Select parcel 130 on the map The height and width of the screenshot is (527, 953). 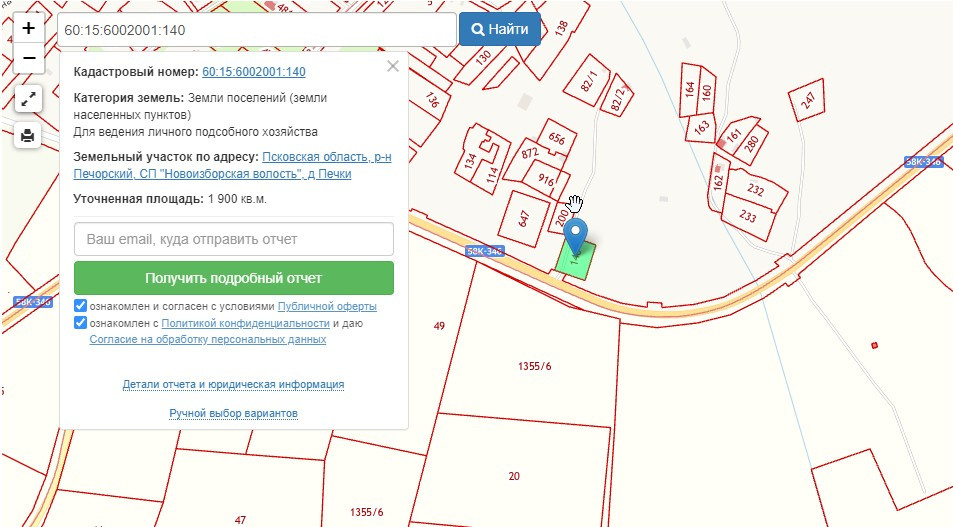[483, 58]
